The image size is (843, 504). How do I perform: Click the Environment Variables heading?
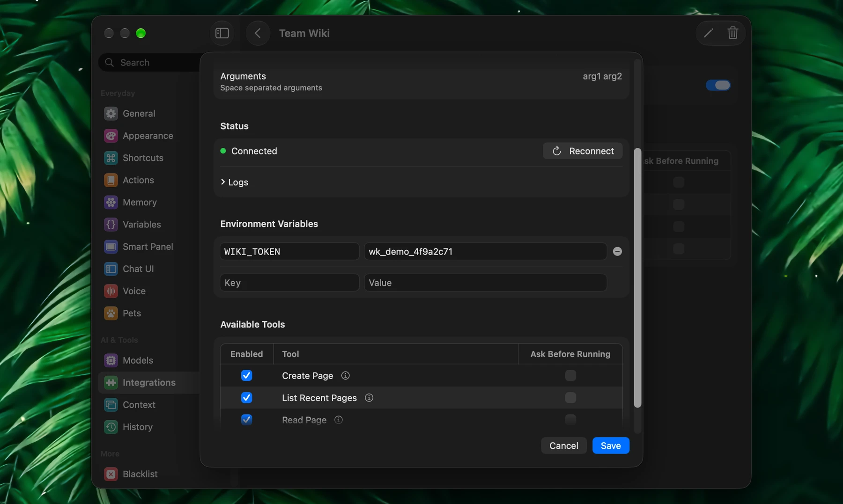(269, 224)
